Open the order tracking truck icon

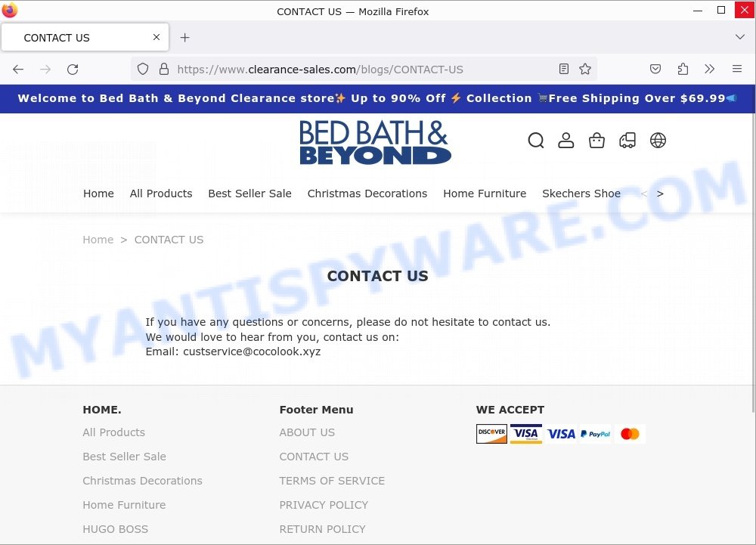(627, 141)
